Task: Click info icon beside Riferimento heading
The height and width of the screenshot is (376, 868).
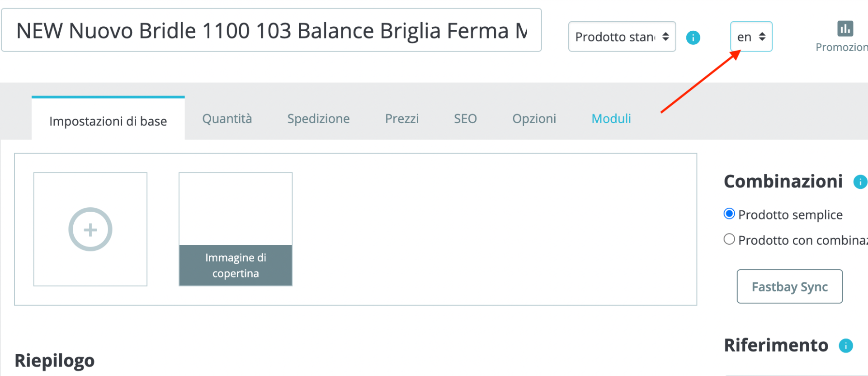Action: pos(845,346)
